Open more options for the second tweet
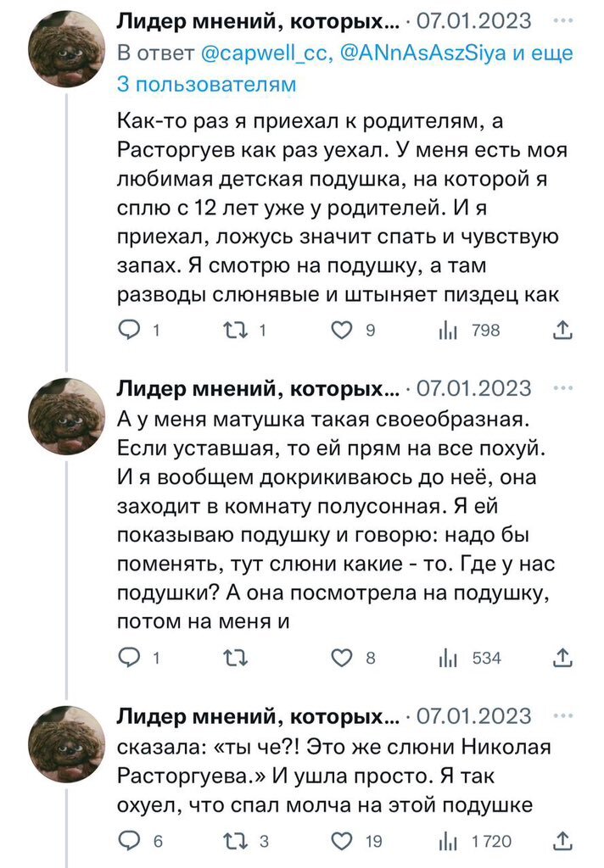The width and height of the screenshot is (604, 868). coord(562,388)
